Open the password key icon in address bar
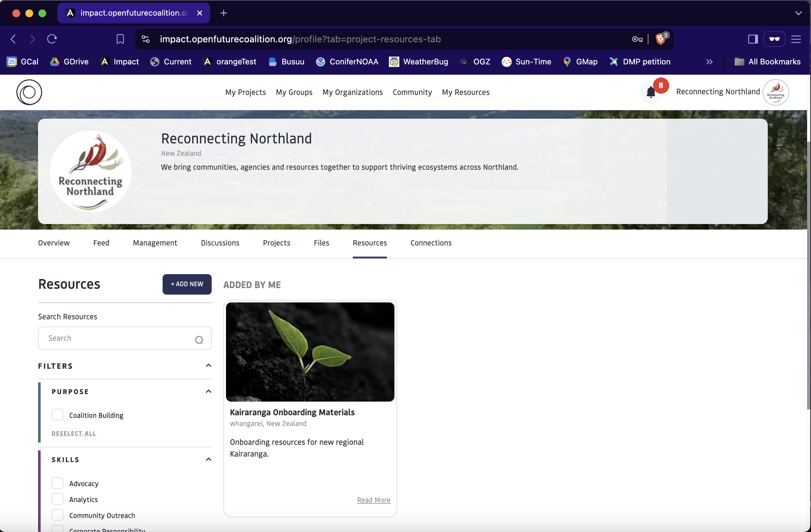 point(637,39)
